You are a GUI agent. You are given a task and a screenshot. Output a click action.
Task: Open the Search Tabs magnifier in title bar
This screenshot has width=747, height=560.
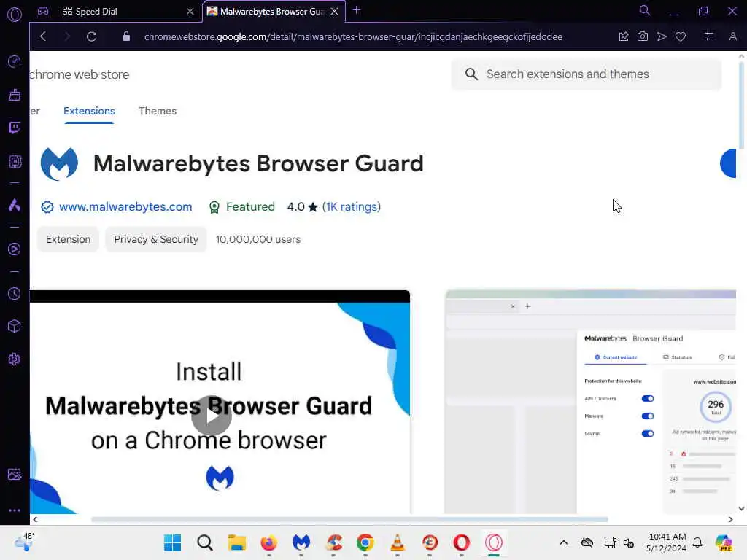645,10
